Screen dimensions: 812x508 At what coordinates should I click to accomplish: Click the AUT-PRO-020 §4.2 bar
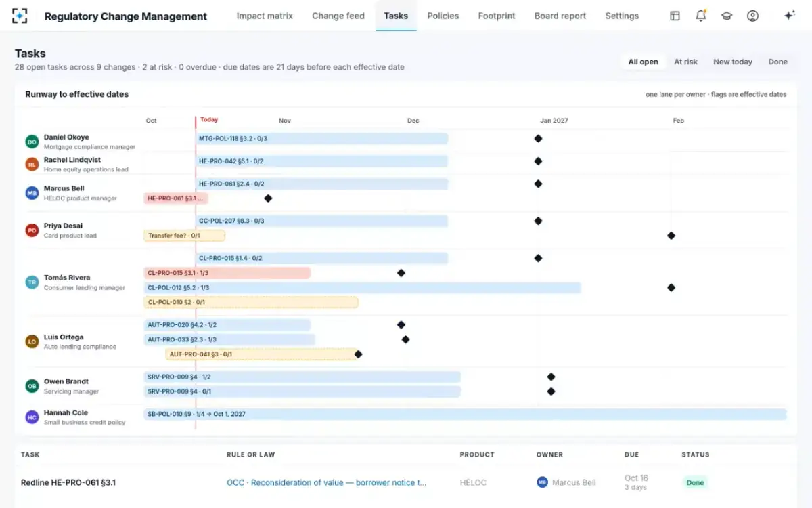(x=227, y=325)
